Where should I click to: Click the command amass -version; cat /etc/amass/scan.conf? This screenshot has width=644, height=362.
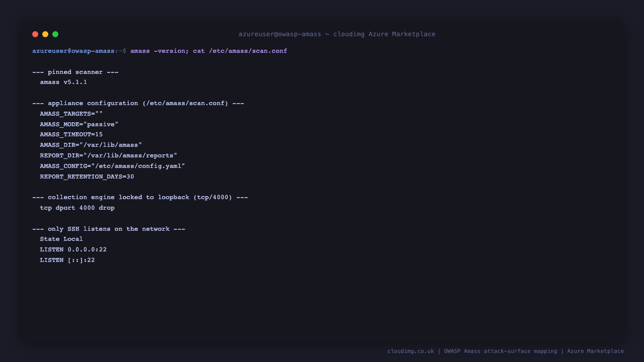tap(209, 51)
